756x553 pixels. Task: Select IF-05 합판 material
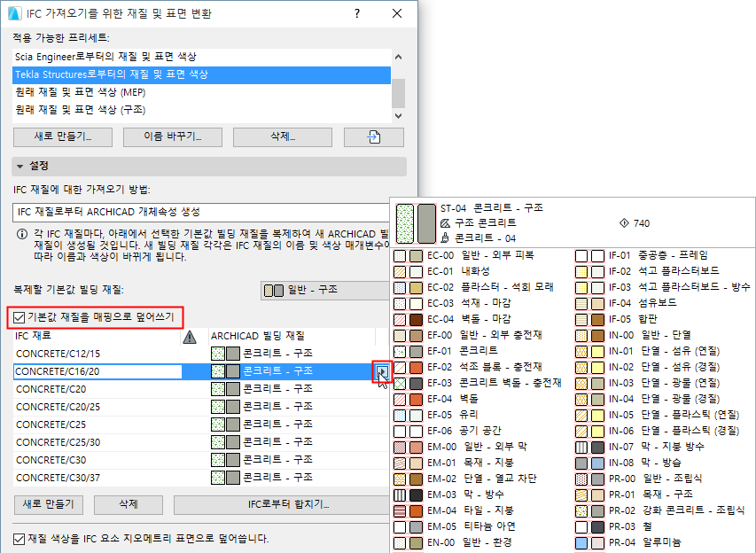coord(664,319)
